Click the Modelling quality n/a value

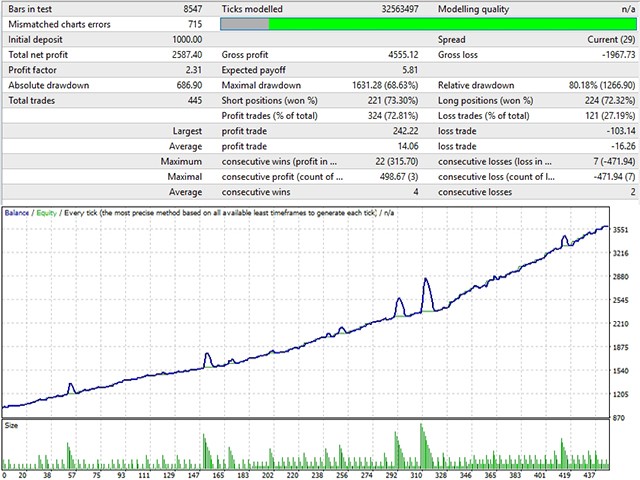point(628,9)
